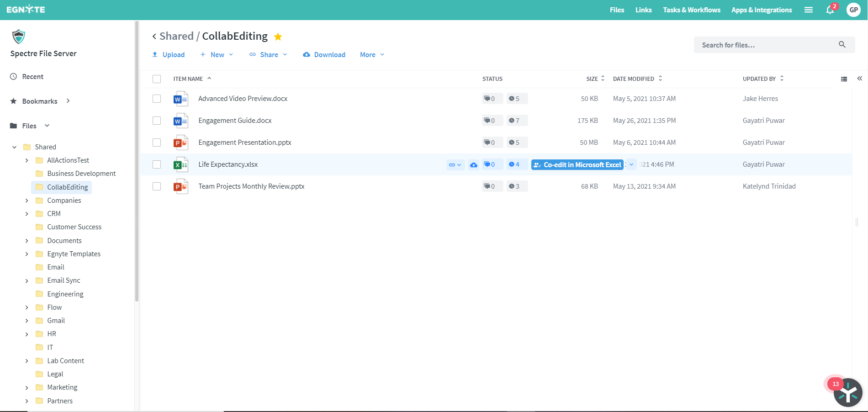Image resolution: width=868 pixels, height=412 pixels.
Task: Tick the Team Projects Monthly Review.pptx checkbox
Action: tap(157, 186)
